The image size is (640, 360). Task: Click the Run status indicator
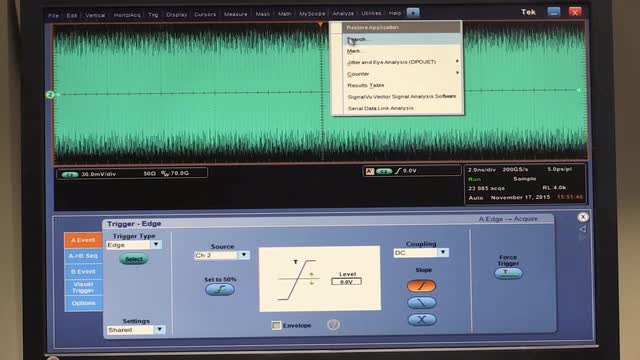474,179
